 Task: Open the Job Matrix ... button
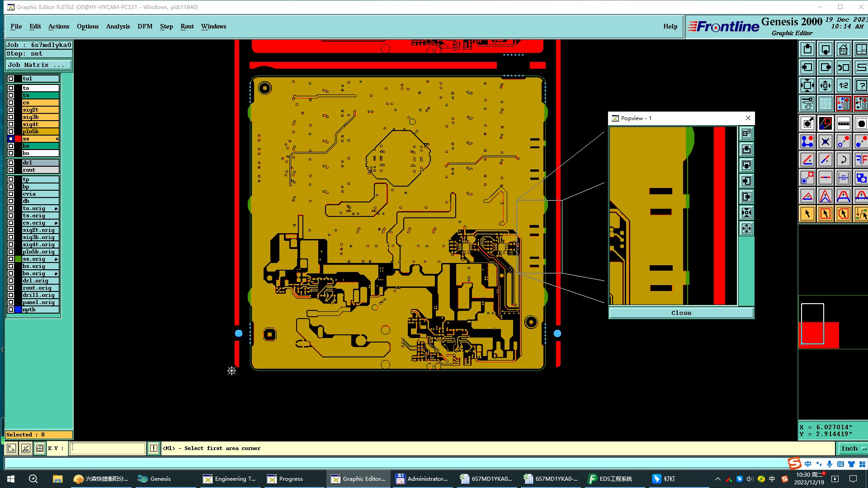[x=38, y=65]
